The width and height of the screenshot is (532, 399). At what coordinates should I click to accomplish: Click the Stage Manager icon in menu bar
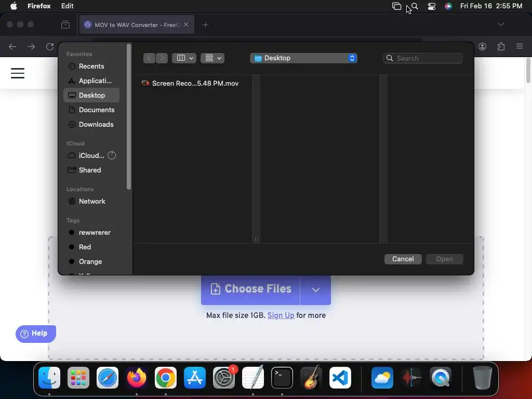pos(396,6)
